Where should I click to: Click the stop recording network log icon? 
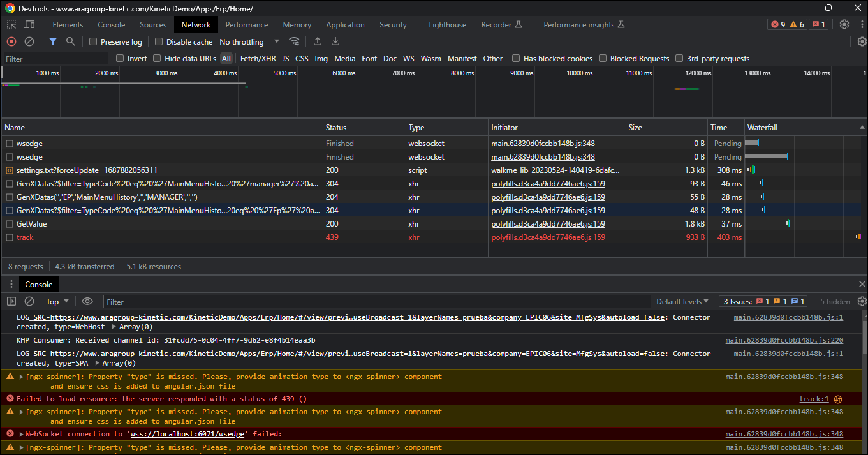pyautogui.click(x=11, y=41)
